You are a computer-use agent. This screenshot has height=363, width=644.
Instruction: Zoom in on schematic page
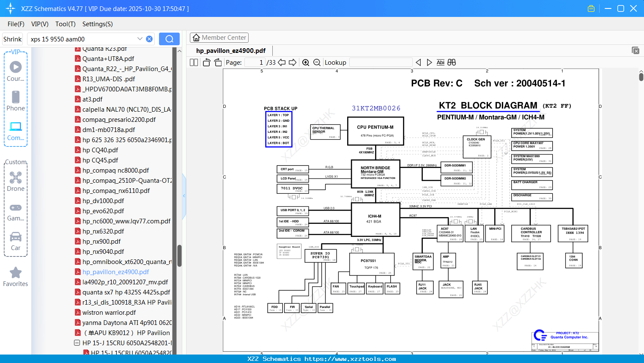click(x=306, y=62)
